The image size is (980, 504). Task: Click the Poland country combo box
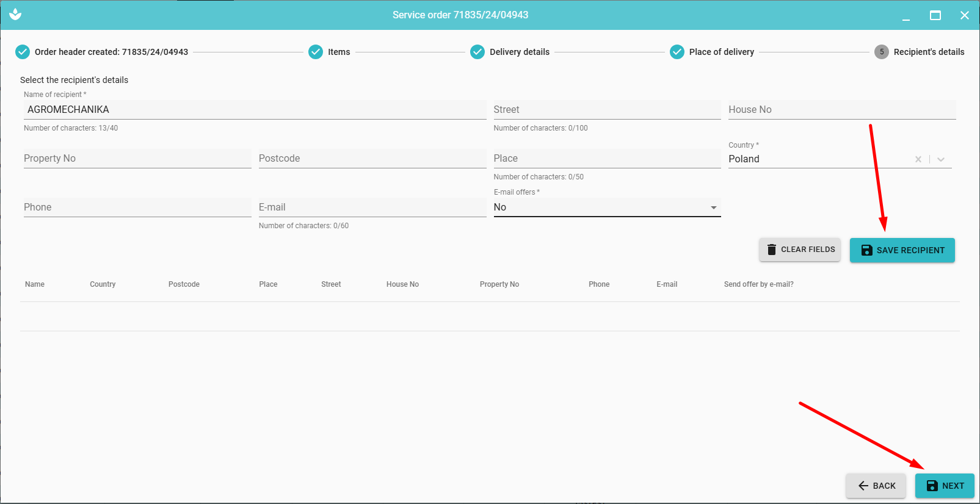818,159
